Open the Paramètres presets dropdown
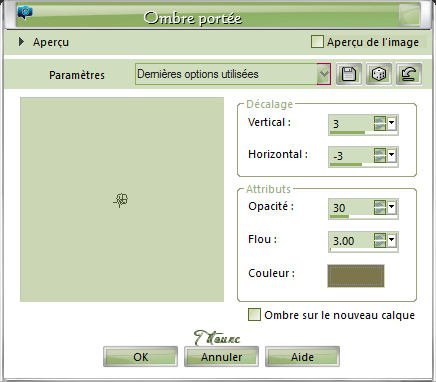Screen dimensions: 436x382 point(324,74)
